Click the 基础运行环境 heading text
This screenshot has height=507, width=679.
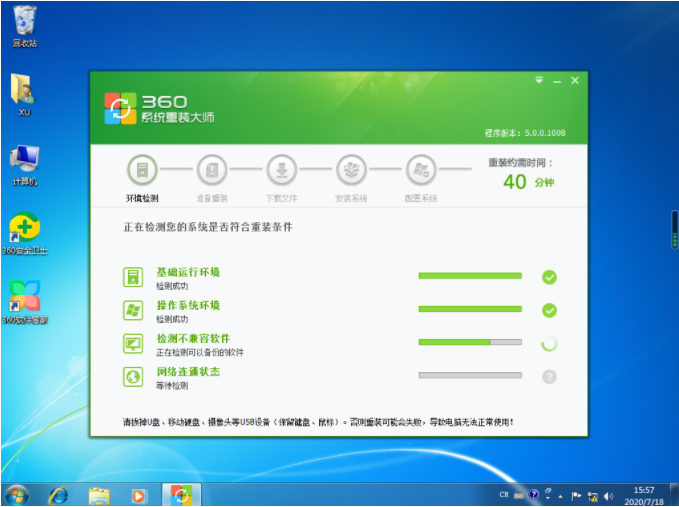pyautogui.click(x=188, y=272)
